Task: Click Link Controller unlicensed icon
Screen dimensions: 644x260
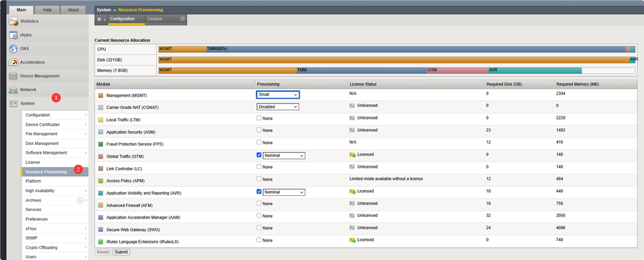Action: tap(352, 167)
